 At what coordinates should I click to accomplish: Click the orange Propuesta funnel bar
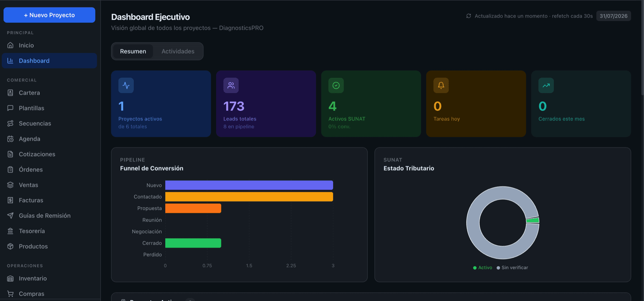[x=193, y=208]
